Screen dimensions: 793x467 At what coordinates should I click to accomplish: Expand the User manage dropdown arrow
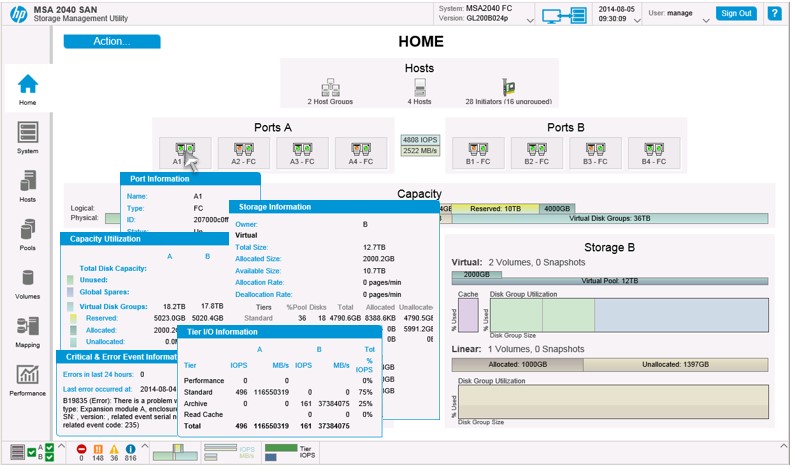pos(706,21)
